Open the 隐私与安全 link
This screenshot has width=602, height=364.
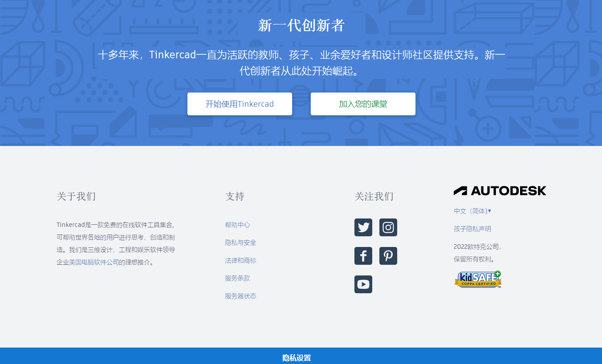(240, 243)
